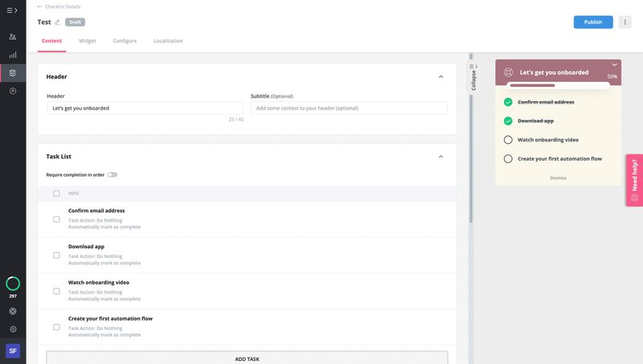
Task: Switch to the Localization tab
Action: pos(168,41)
